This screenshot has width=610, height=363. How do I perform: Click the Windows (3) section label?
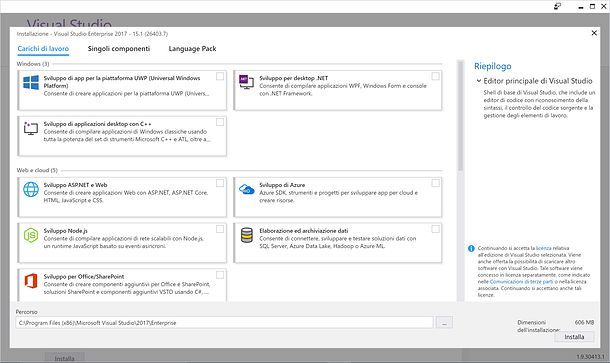tap(33, 64)
